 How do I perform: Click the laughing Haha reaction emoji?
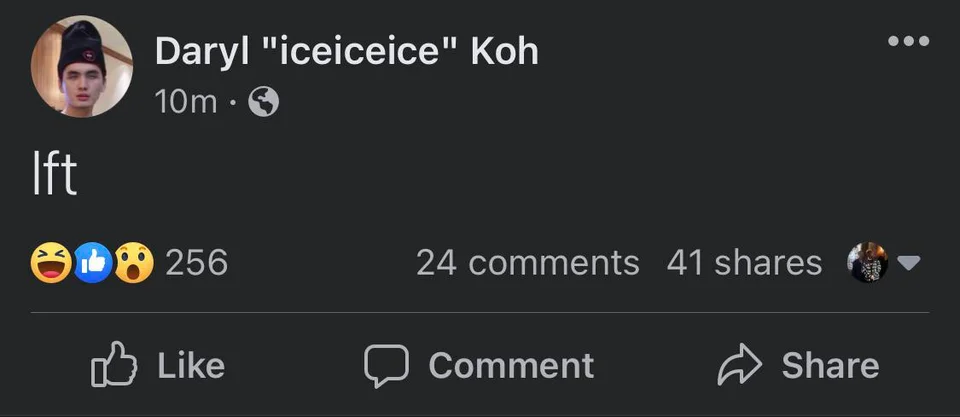49,263
